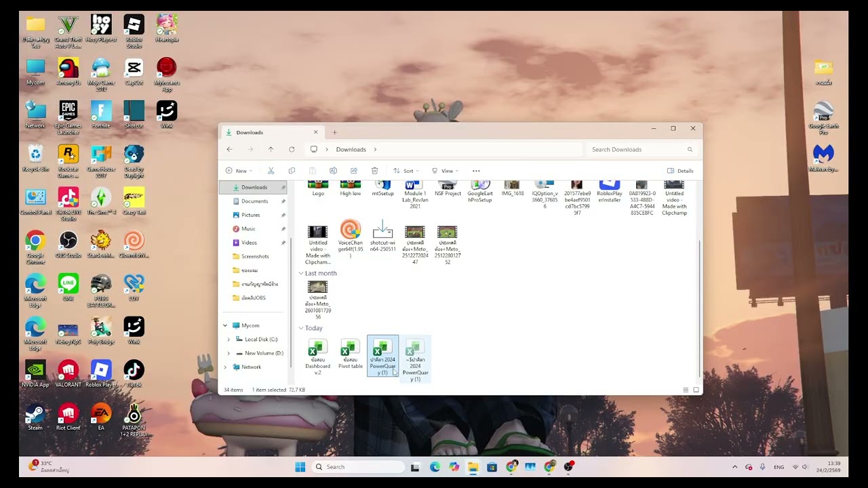
Task: Click the Copy icon in Explorer toolbar
Action: click(292, 171)
